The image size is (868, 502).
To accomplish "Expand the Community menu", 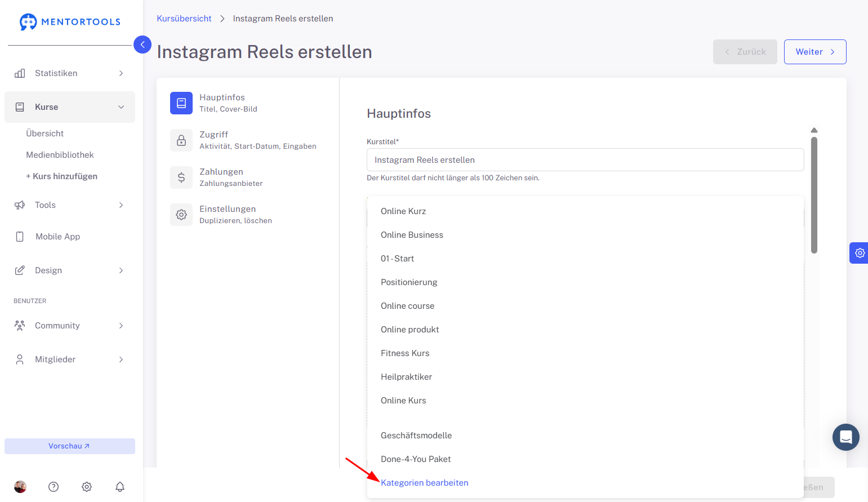I will 69,326.
